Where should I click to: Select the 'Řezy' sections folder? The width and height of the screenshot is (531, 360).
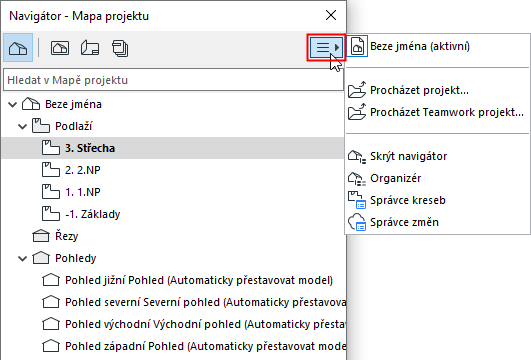[173, 236]
